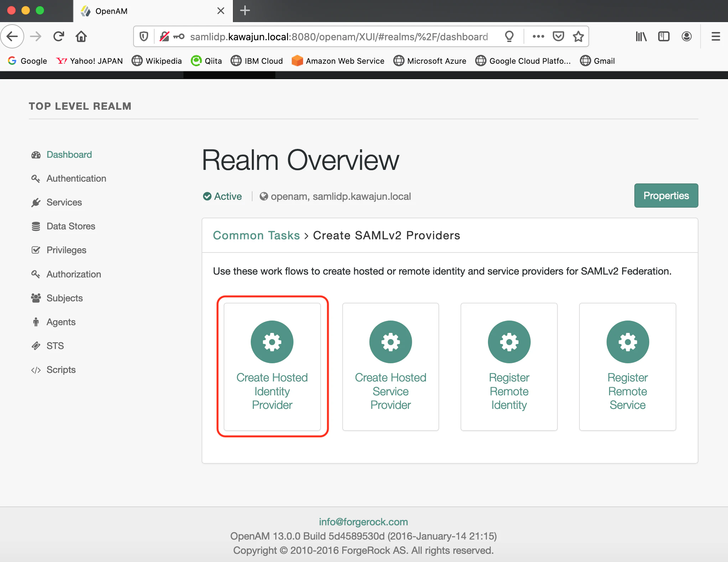Screen dimensions: 728x562
Task: Open the Firefox Library icon
Action: pyautogui.click(x=641, y=36)
